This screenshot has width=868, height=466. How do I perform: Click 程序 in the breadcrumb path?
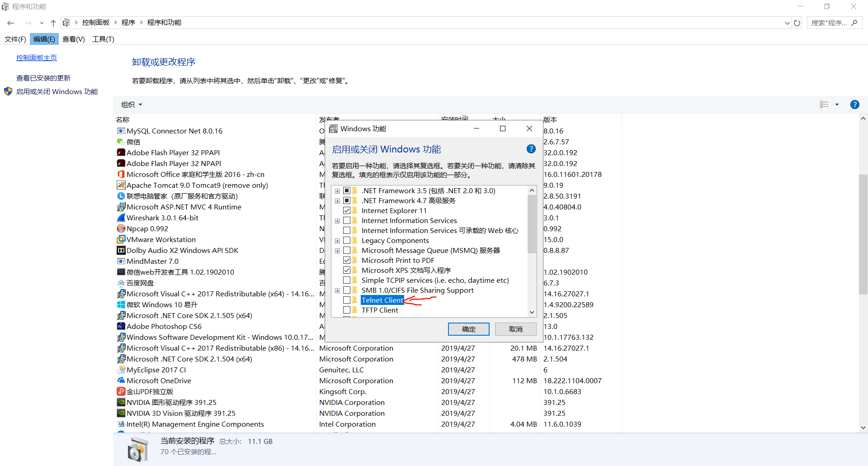[128, 23]
